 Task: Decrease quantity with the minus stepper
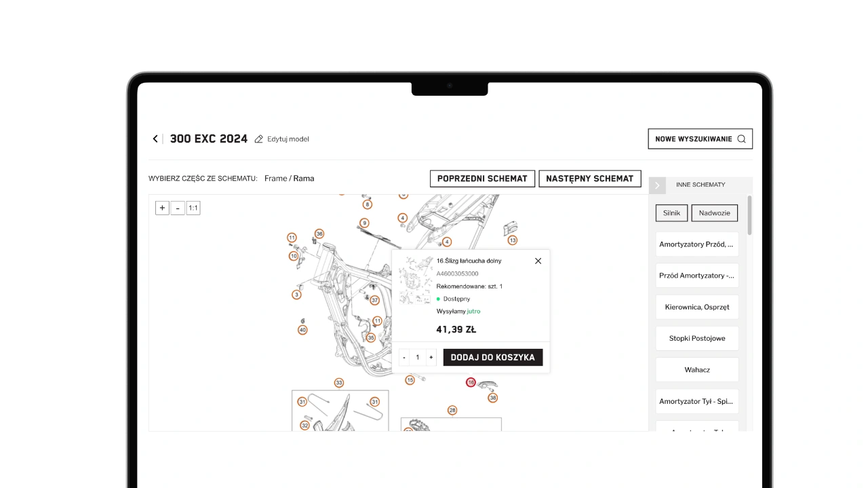pyautogui.click(x=404, y=358)
